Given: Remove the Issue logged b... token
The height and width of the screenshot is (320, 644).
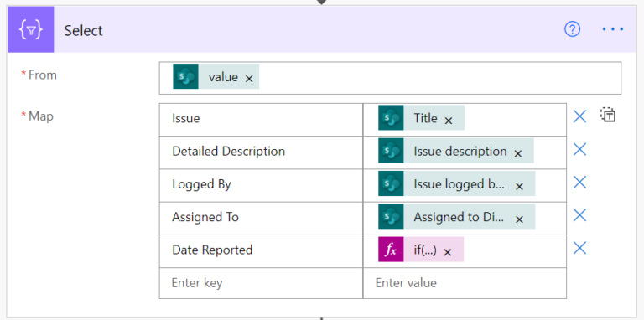Looking at the screenshot, I should click(519, 187).
